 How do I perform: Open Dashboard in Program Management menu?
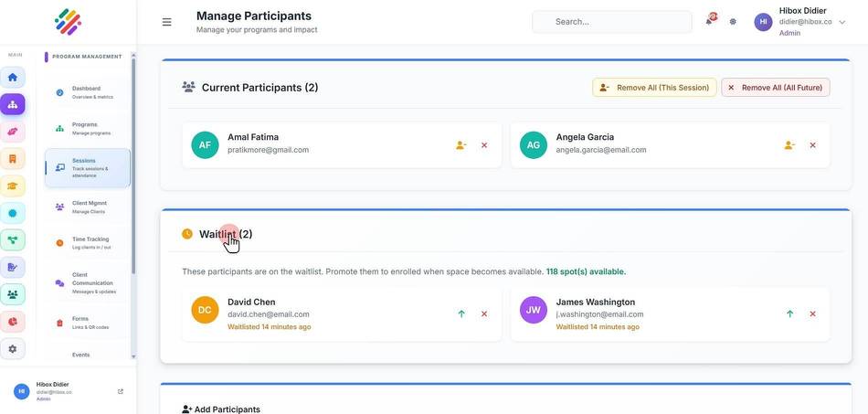[x=88, y=92]
